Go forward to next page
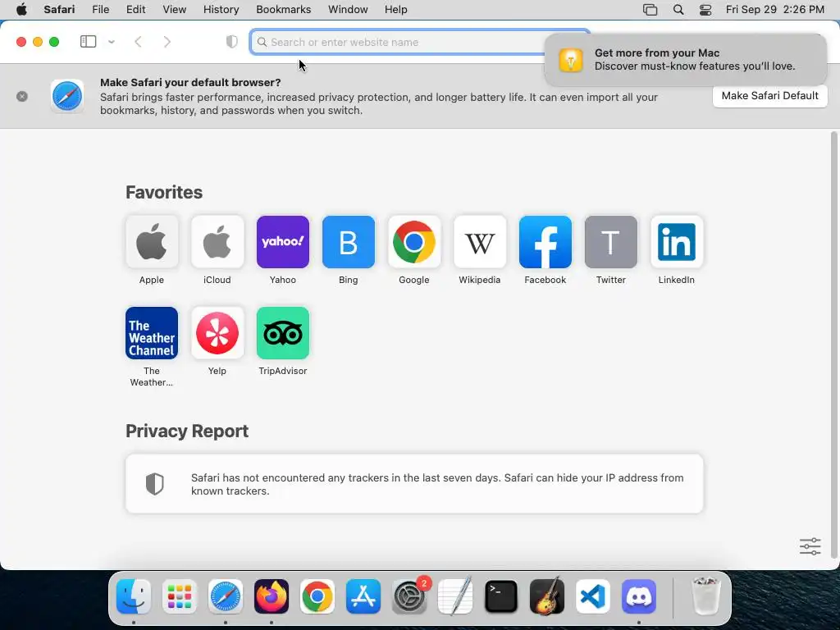This screenshot has height=630, width=840. click(167, 42)
